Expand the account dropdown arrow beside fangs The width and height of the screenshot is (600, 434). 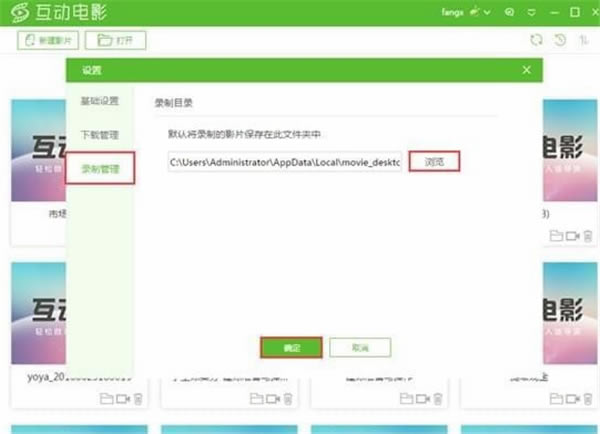[487, 13]
